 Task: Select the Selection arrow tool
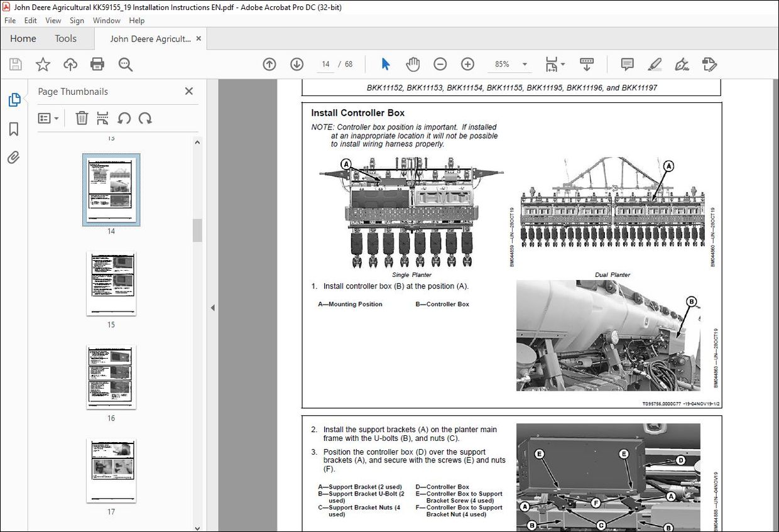tap(385, 63)
